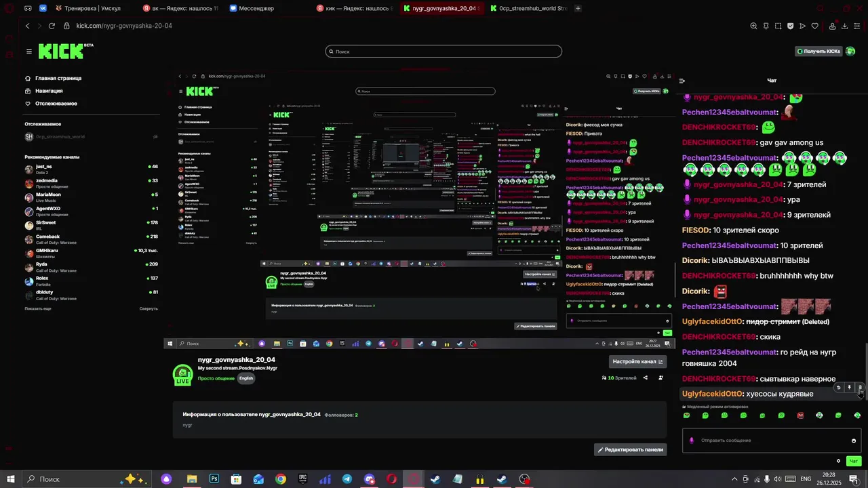Focus the Отправить сообщение chat input

(x=772, y=441)
